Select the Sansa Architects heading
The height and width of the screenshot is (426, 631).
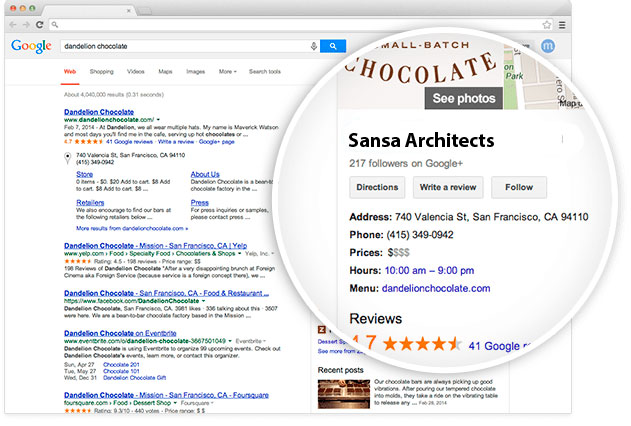coord(421,140)
